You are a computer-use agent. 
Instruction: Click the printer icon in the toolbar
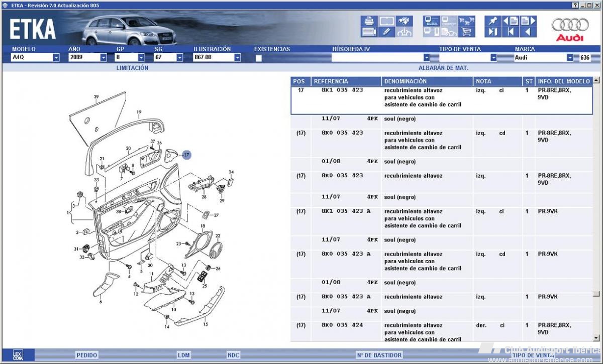[368, 21]
